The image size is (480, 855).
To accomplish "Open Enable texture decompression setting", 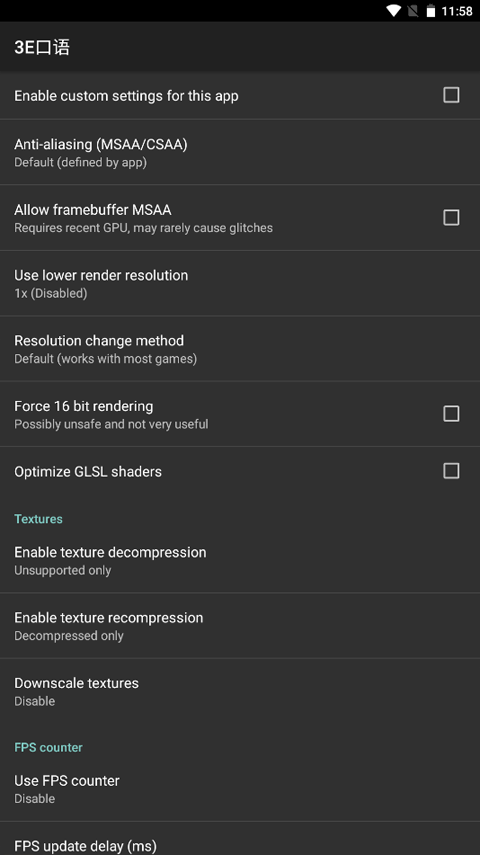I will tap(240, 560).
